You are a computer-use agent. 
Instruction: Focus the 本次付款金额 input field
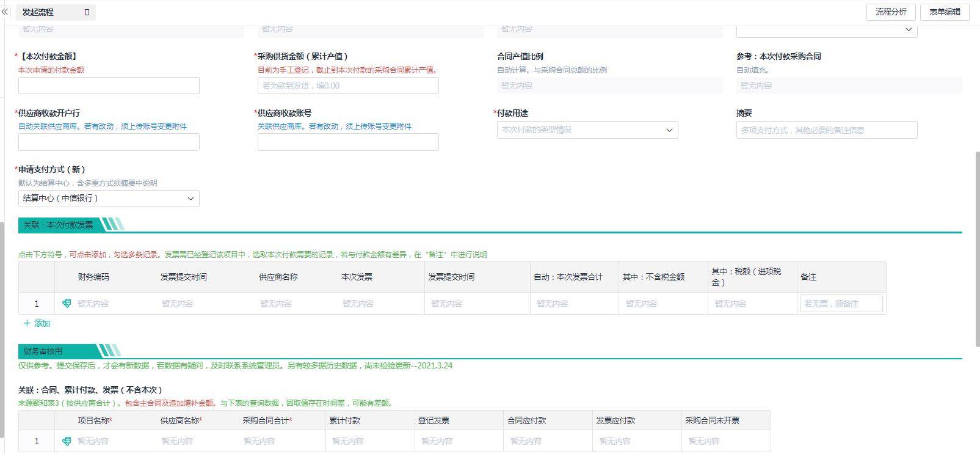click(x=109, y=86)
